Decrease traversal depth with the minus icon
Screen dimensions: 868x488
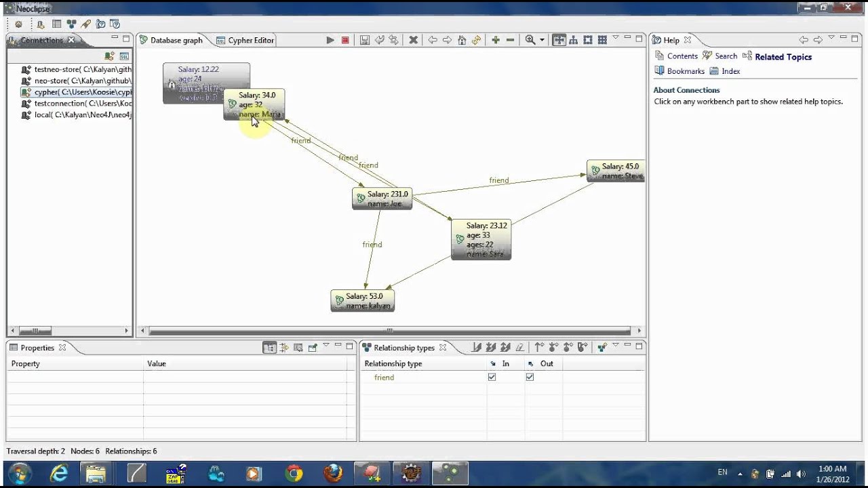pos(511,40)
